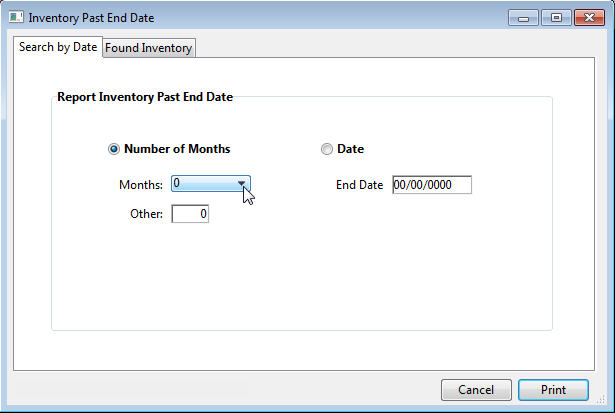615x413 pixels.
Task: Minimize the Inventory Past End Date window
Action: [x=523, y=18]
